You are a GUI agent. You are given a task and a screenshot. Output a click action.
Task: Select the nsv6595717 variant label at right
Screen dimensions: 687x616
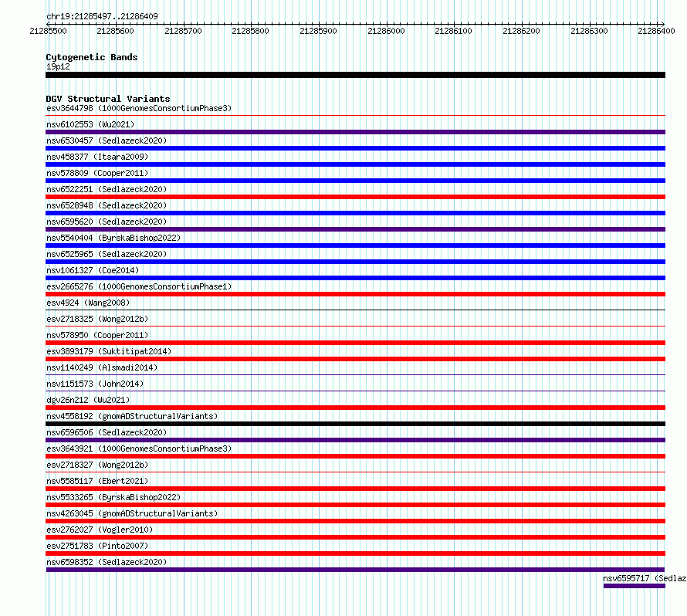(x=645, y=578)
